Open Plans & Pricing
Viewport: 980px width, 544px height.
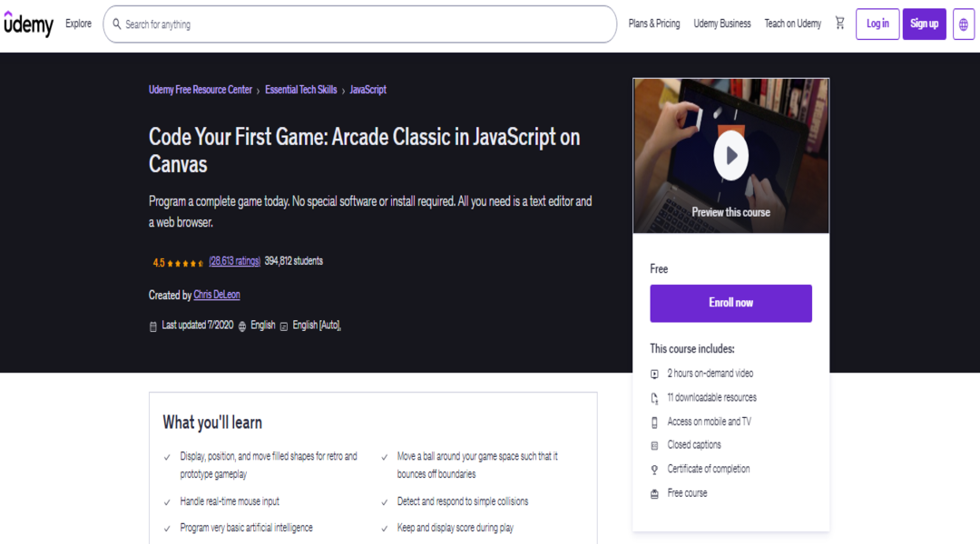653,24
